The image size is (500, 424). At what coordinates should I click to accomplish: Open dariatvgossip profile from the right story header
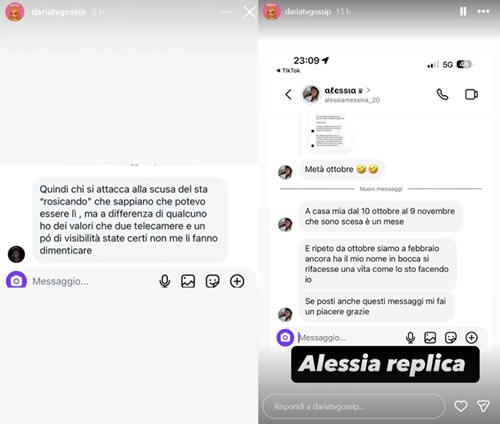(x=307, y=12)
